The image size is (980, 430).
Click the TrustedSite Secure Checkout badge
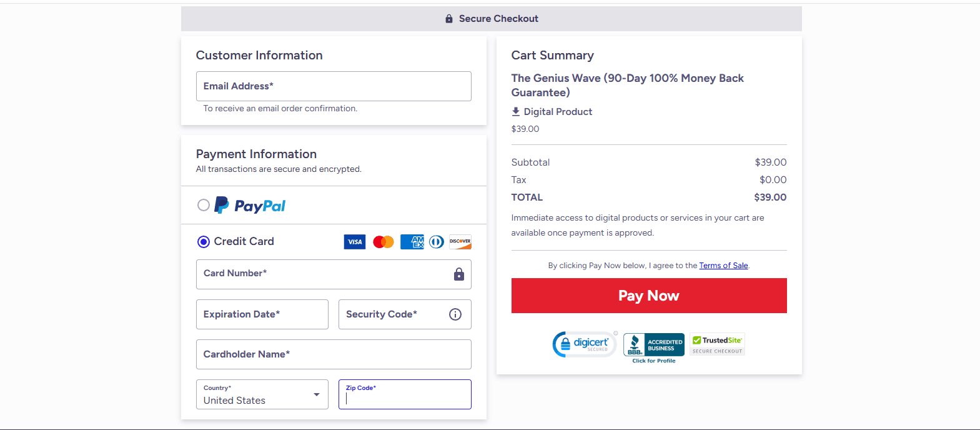coord(716,344)
